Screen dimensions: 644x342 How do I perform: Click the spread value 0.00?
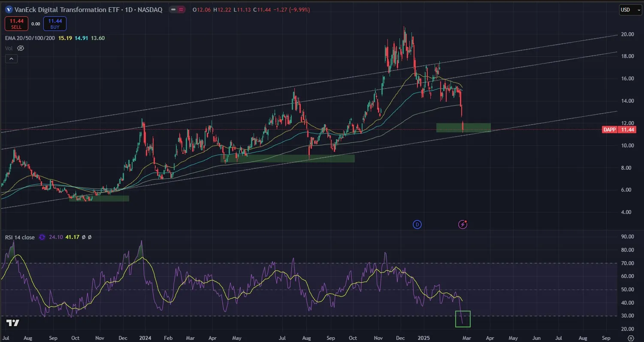pyautogui.click(x=36, y=24)
